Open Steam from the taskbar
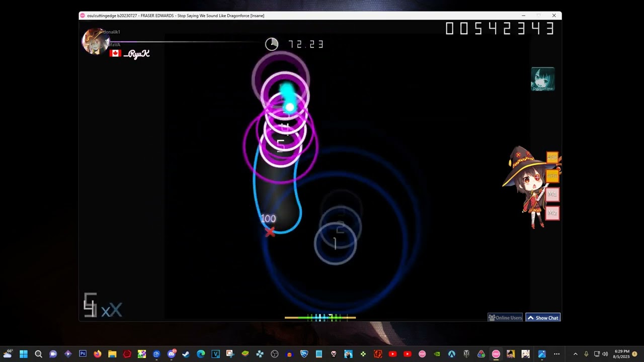644x362 pixels. click(x=186, y=354)
